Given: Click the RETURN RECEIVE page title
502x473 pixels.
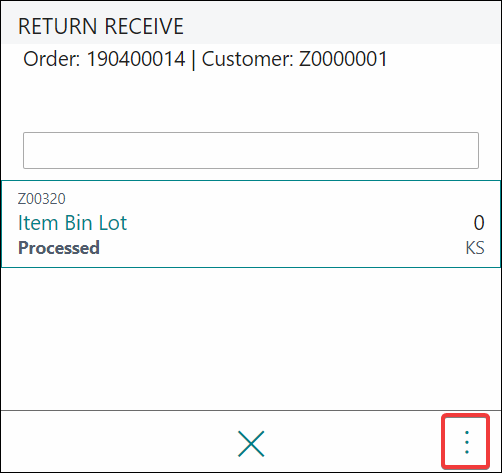Looking at the screenshot, I should [x=101, y=26].
